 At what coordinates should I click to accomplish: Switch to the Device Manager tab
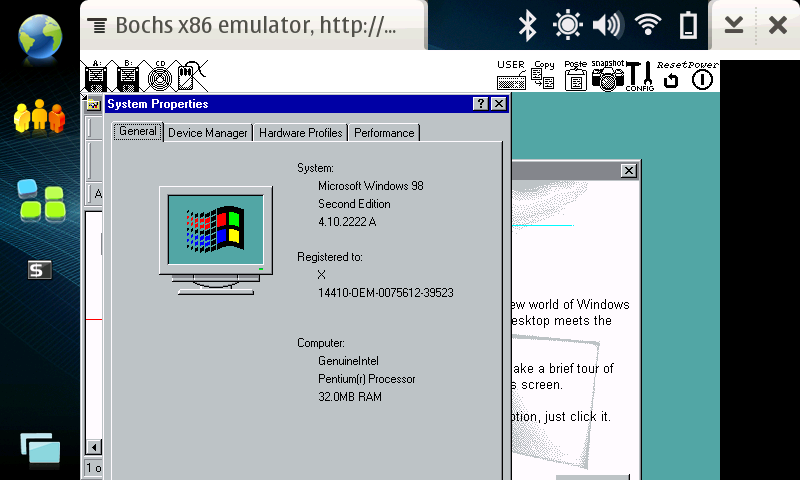pyautogui.click(x=208, y=133)
